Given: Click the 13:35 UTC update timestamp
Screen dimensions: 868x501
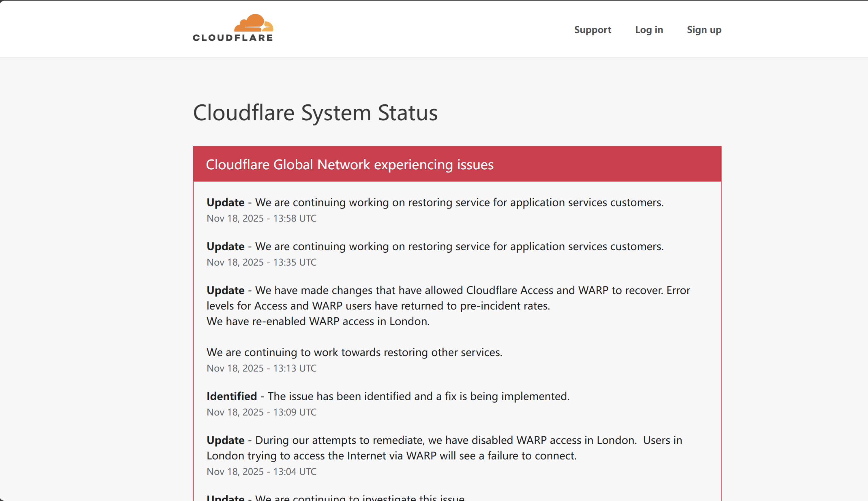Looking at the screenshot, I should click(x=261, y=262).
